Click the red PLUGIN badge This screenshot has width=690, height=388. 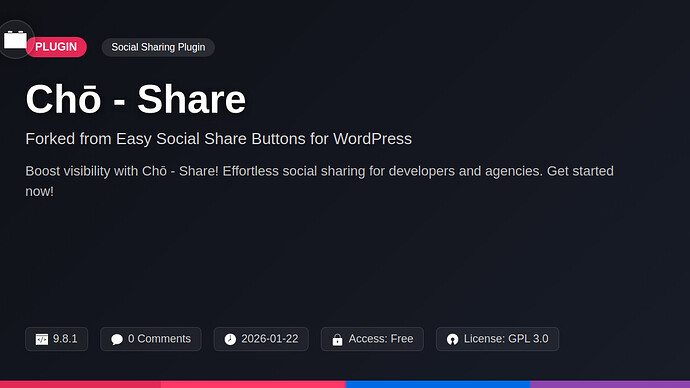click(x=56, y=47)
